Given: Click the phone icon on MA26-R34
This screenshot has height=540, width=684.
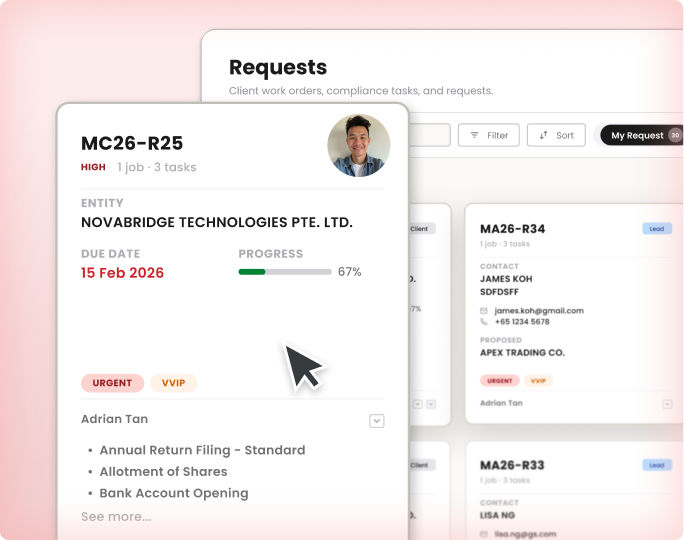Looking at the screenshot, I should pyautogui.click(x=484, y=322).
